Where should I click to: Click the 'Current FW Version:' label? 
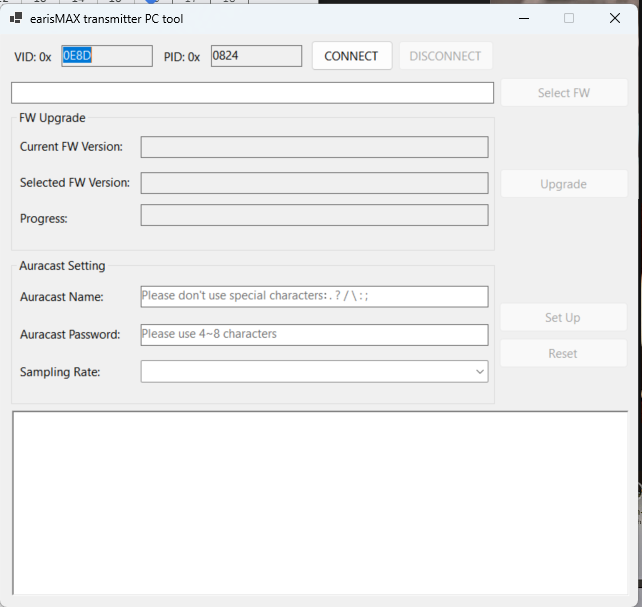pos(71,147)
